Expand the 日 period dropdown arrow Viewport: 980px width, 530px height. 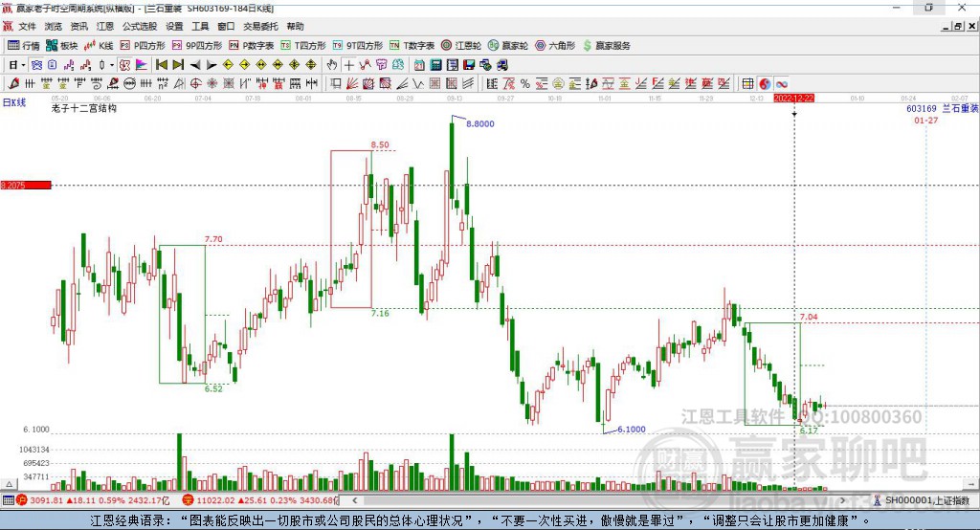[26, 64]
